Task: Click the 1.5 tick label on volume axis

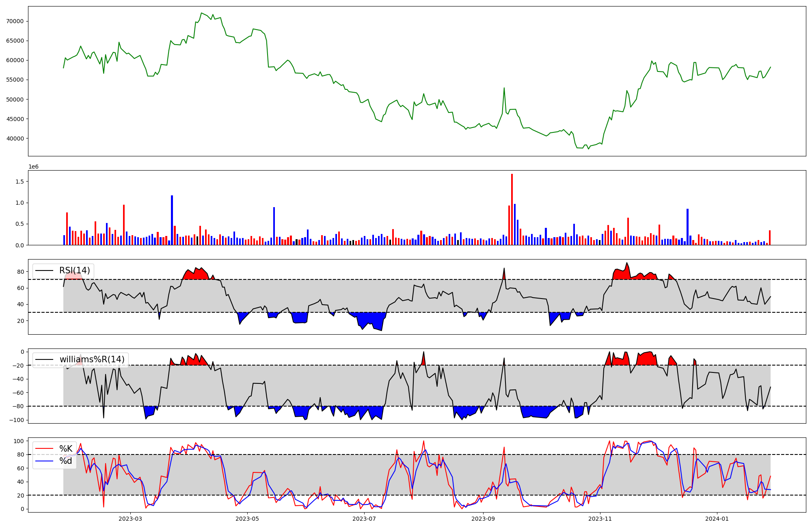Action: [20, 182]
